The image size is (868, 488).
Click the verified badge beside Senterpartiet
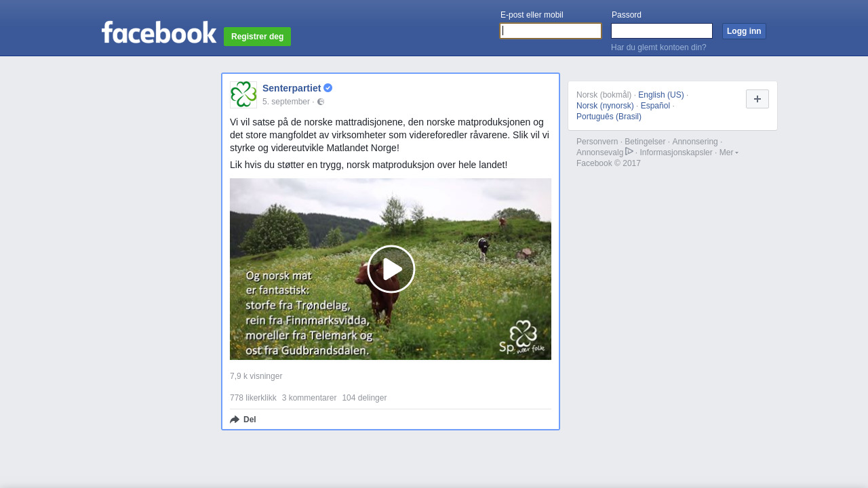tap(328, 88)
